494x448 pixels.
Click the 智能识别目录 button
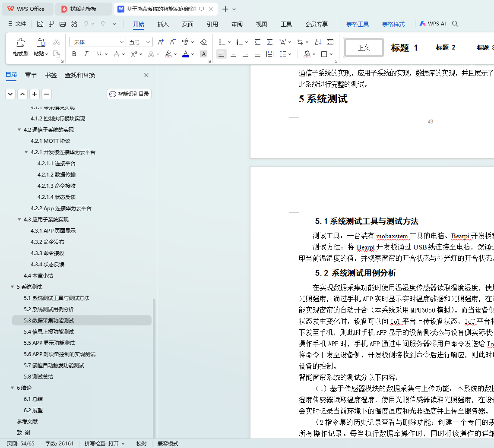pyautogui.click(x=129, y=94)
